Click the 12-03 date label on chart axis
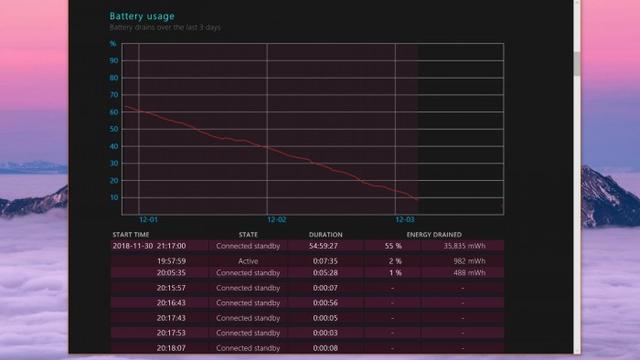Image resolution: width=640 pixels, height=360 pixels. pos(404,220)
